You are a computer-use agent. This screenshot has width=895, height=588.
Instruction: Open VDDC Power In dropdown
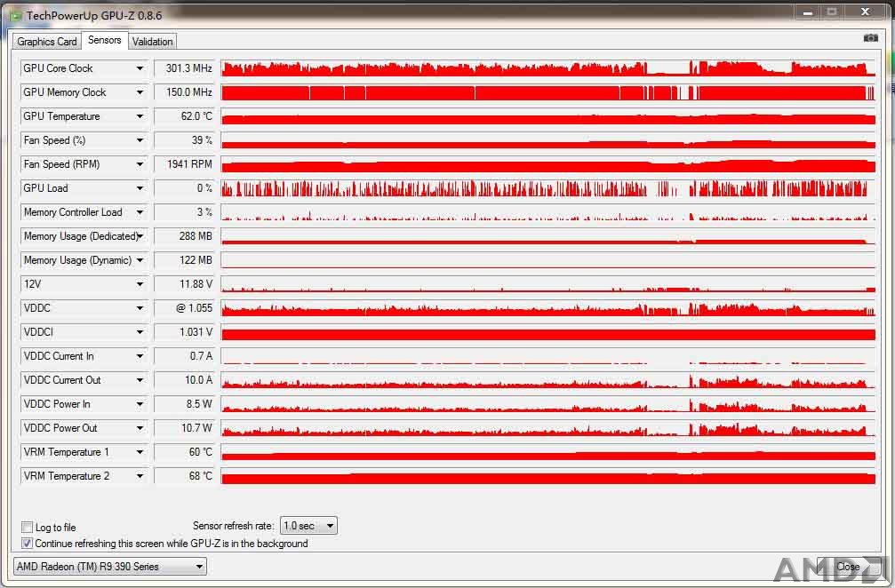(x=140, y=404)
